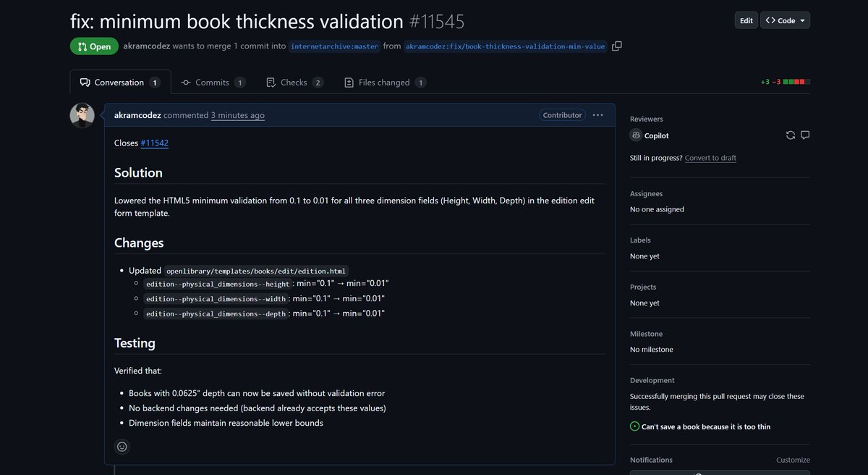868x475 pixels.
Task: Open linked issue #11542
Action: point(154,143)
